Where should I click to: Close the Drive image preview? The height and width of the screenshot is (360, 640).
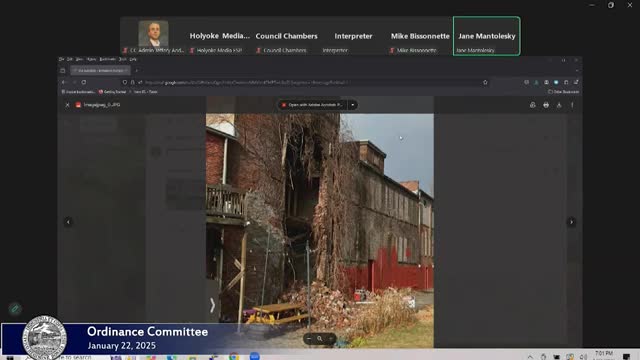pyautogui.click(x=67, y=105)
